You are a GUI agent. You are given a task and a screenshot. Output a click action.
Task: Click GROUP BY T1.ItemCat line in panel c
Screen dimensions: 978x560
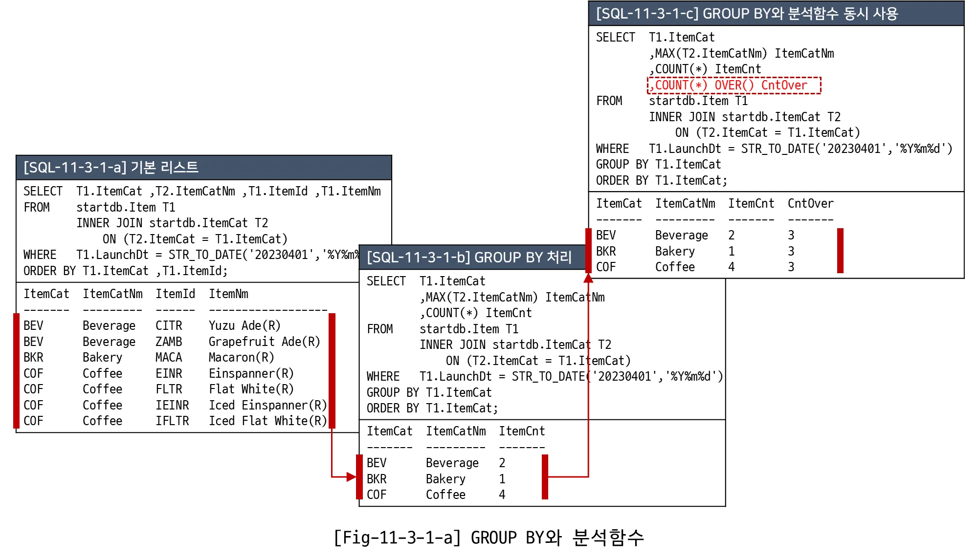[x=658, y=165]
